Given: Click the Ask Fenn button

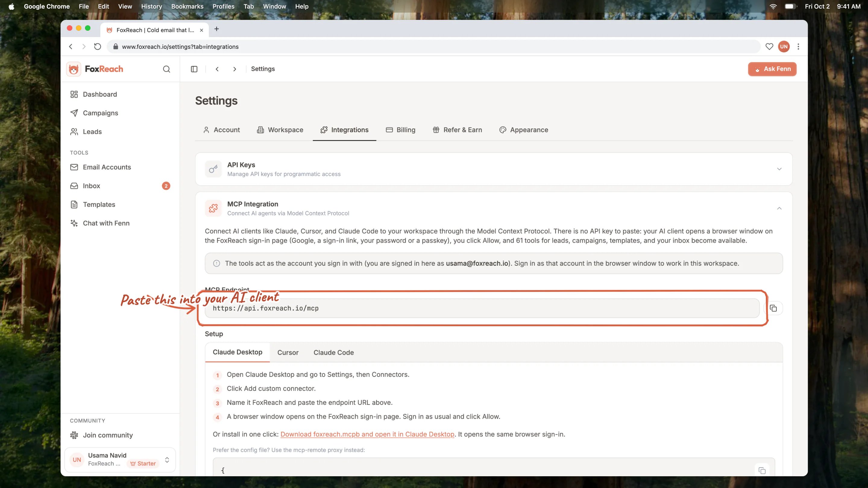Looking at the screenshot, I should pos(772,69).
